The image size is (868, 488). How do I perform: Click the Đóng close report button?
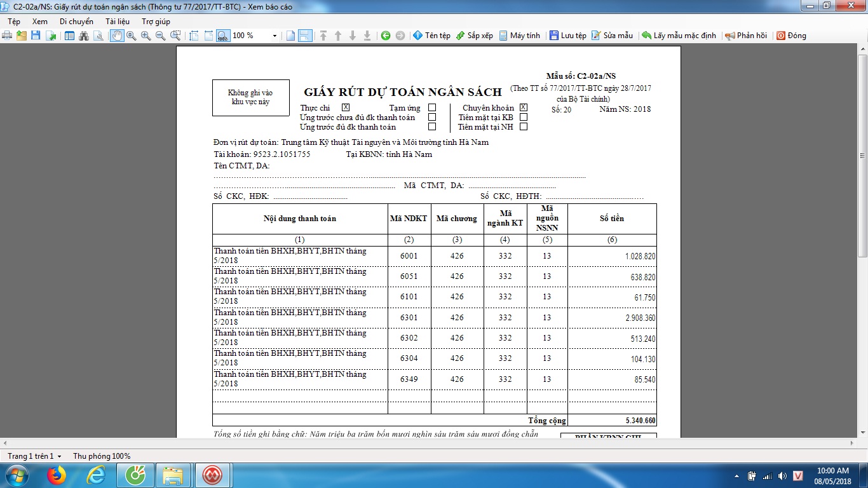point(791,36)
